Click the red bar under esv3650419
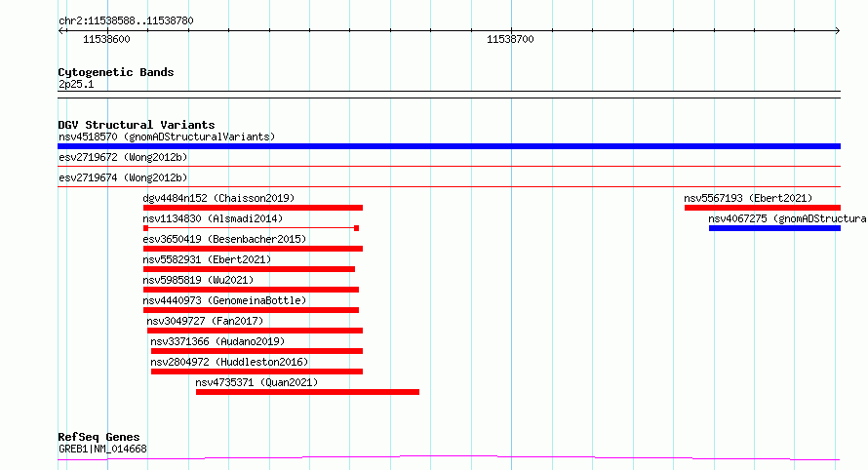The image size is (868, 470). (x=253, y=249)
